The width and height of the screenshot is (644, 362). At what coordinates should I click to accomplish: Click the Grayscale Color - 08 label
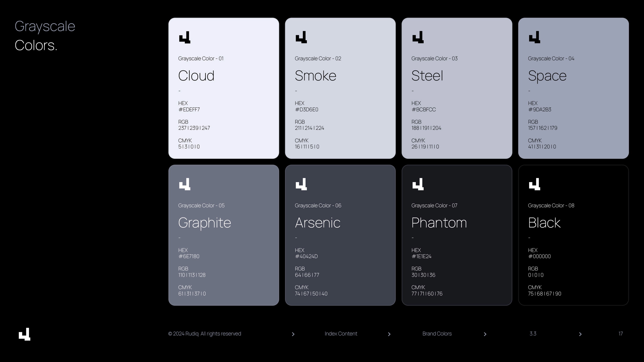pyautogui.click(x=551, y=206)
